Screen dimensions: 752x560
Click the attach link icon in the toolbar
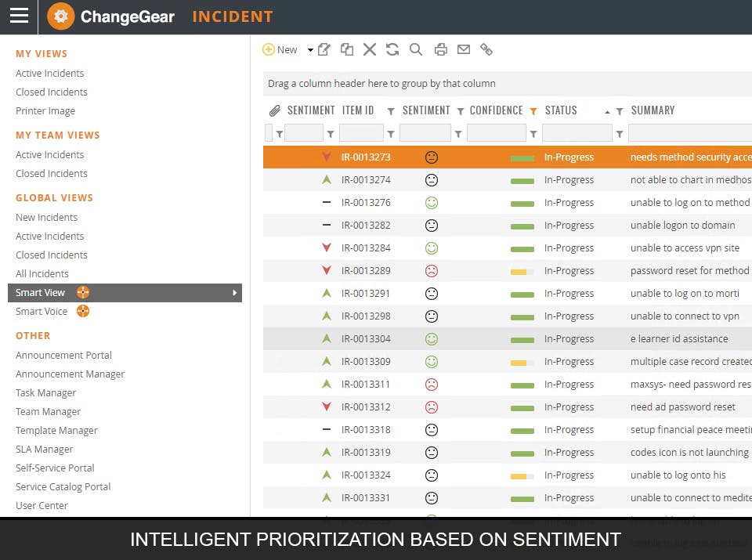pos(486,49)
